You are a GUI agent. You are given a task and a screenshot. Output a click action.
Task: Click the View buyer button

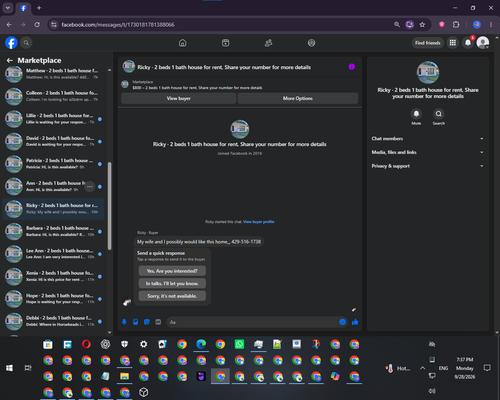[x=179, y=98]
